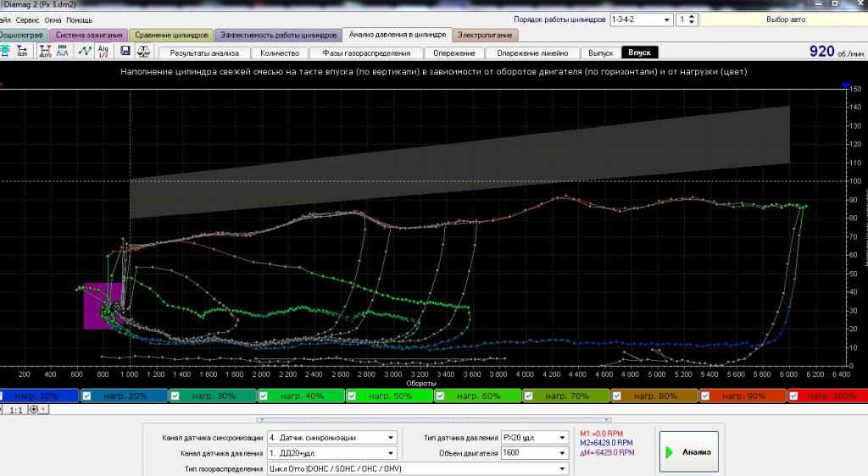
Task: Click the M1=0.0 RPM readout
Action: 602,434
